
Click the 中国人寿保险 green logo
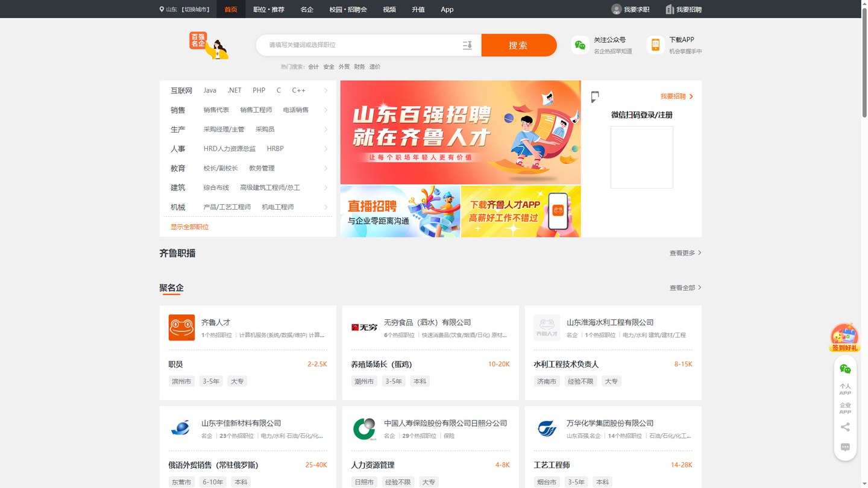(x=364, y=428)
